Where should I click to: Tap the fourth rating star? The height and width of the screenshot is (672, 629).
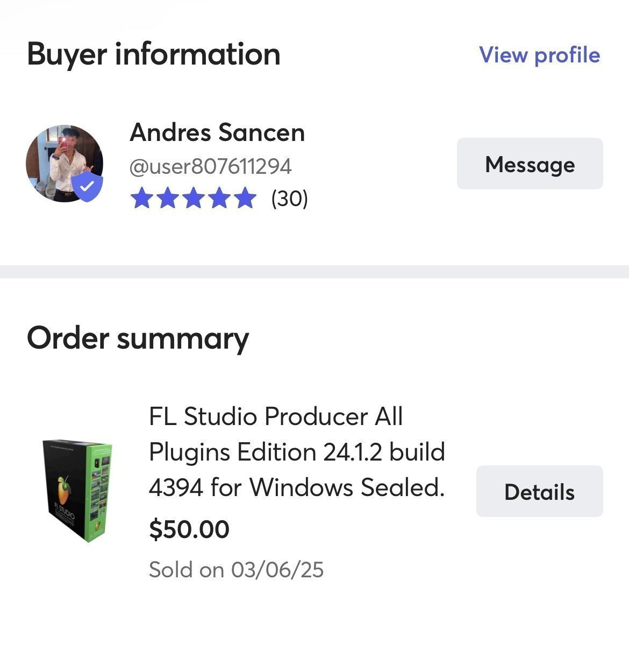pyautogui.click(x=219, y=198)
